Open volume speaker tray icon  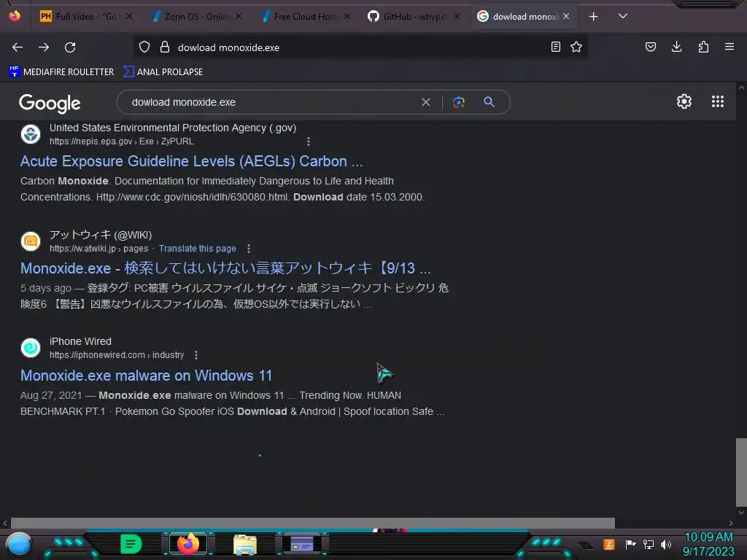coord(666,544)
